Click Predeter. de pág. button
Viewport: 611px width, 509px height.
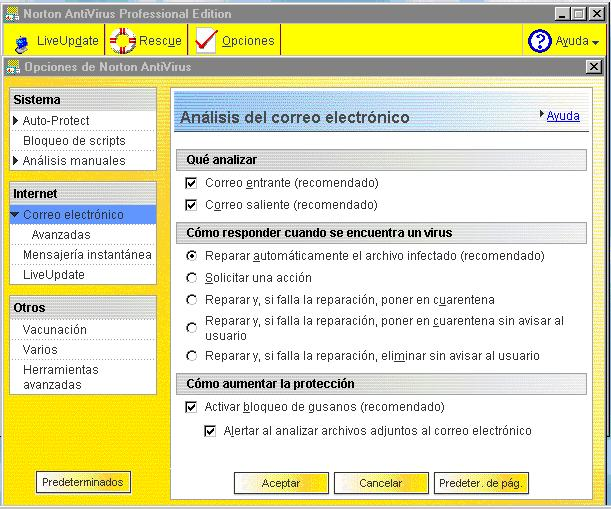[481, 483]
